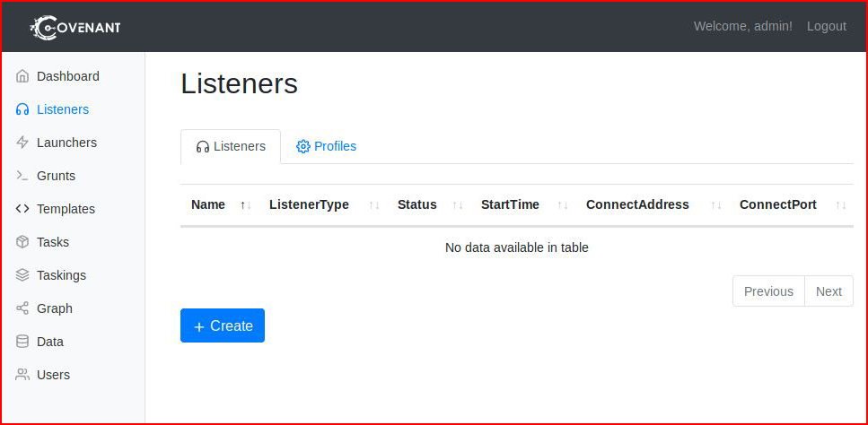Click the Previous pagination button
Screen dimensions: 868x425
(768, 291)
